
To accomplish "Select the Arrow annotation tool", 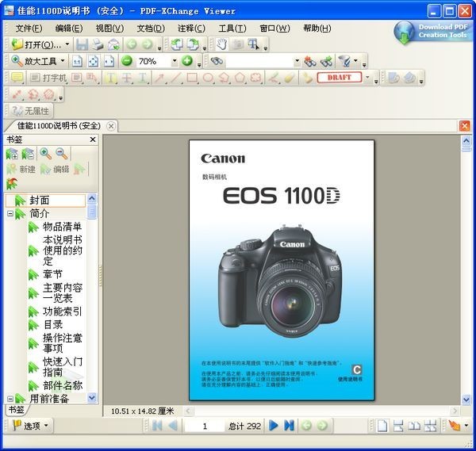I will pos(159,78).
